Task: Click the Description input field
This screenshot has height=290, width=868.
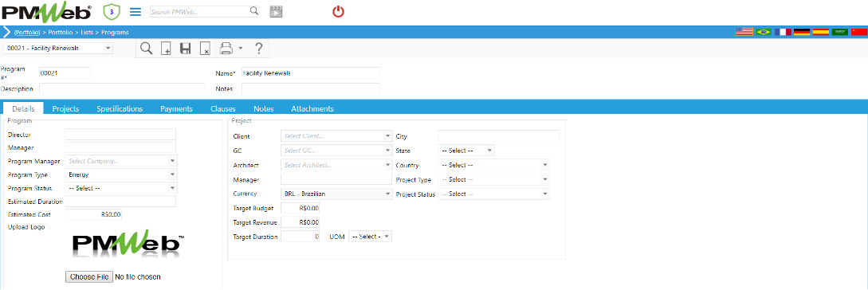Action: pyautogui.click(x=122, y=88)
